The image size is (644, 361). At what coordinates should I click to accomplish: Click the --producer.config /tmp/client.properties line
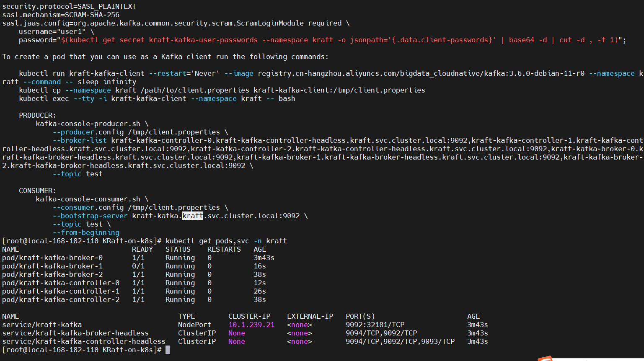140,132
